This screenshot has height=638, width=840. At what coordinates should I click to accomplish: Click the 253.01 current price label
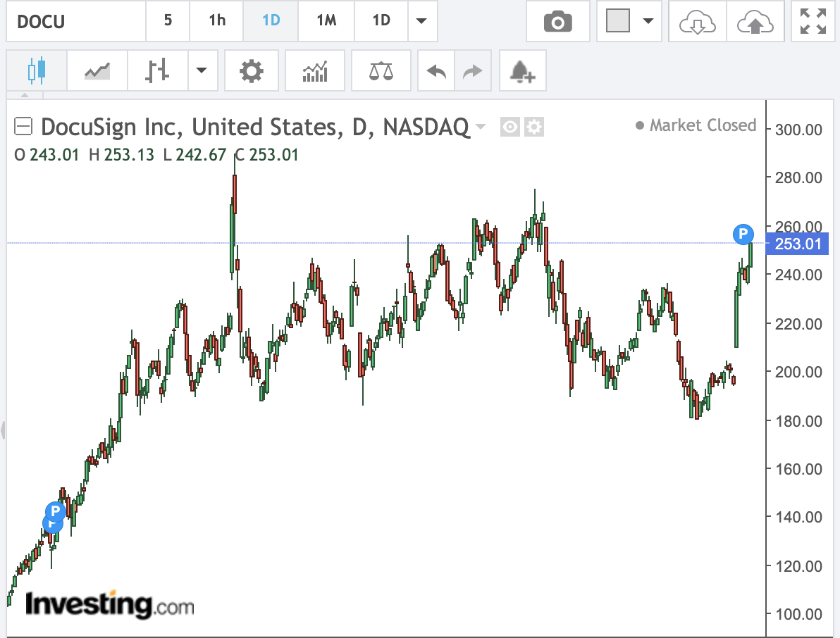click(798, 244)
